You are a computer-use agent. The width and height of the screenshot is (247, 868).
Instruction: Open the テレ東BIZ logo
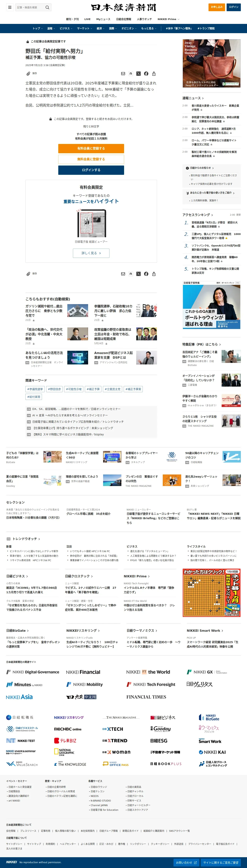coord(65,740)
